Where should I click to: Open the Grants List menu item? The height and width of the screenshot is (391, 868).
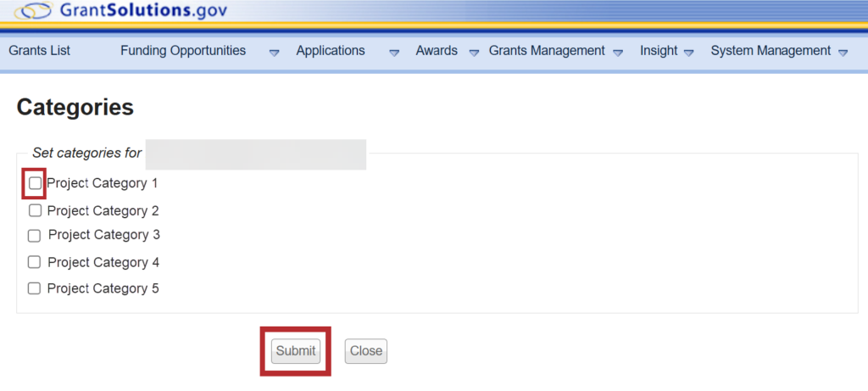pos(39,51)
